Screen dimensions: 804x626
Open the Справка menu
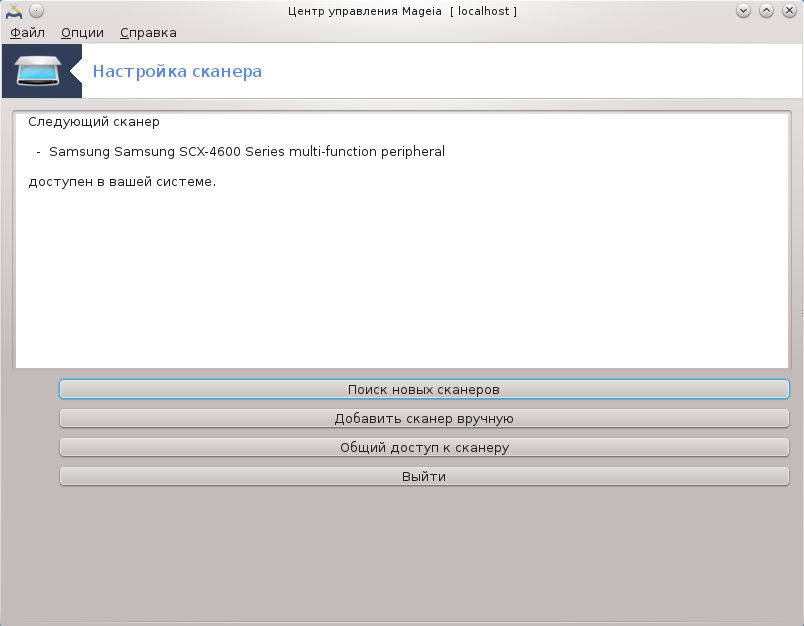coord(148,33)
